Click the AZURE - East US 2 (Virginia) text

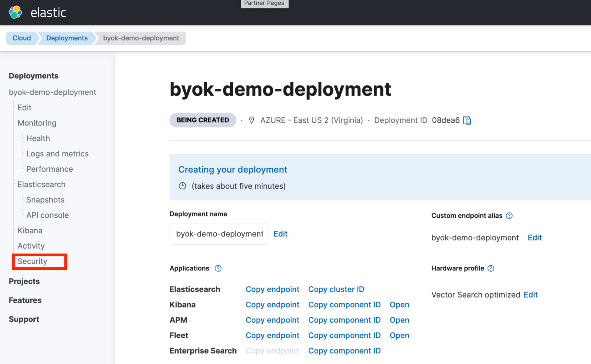[312, 120]
